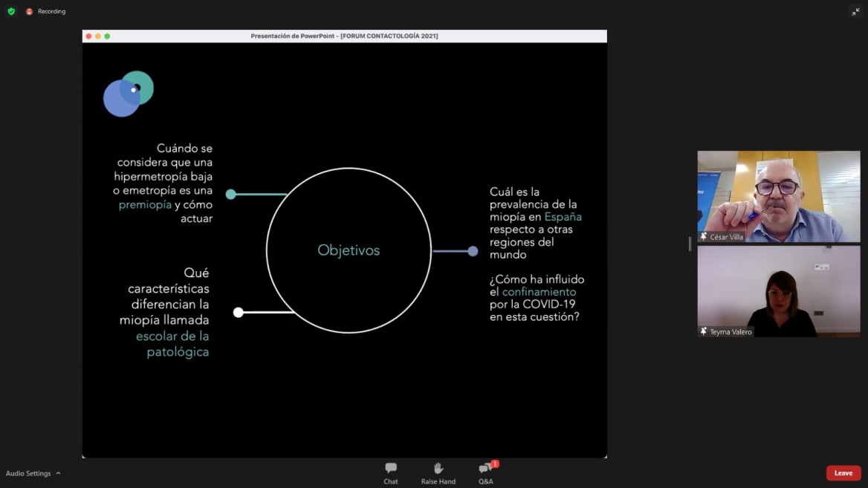Open the Chat panel
This screenshot has height=488, width=868.
click(391, 472)
